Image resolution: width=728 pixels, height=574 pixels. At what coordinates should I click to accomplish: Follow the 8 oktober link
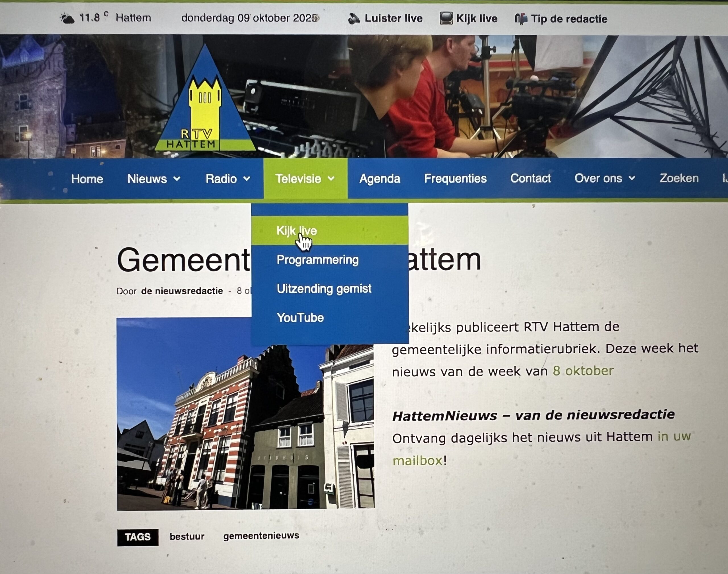pyautogui.click(x=583, y=371)
